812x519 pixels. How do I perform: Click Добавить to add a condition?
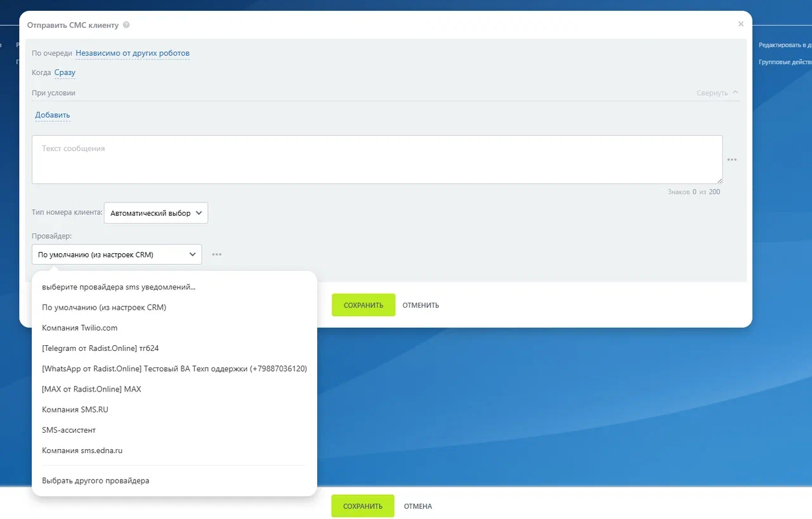coord(53,115)
